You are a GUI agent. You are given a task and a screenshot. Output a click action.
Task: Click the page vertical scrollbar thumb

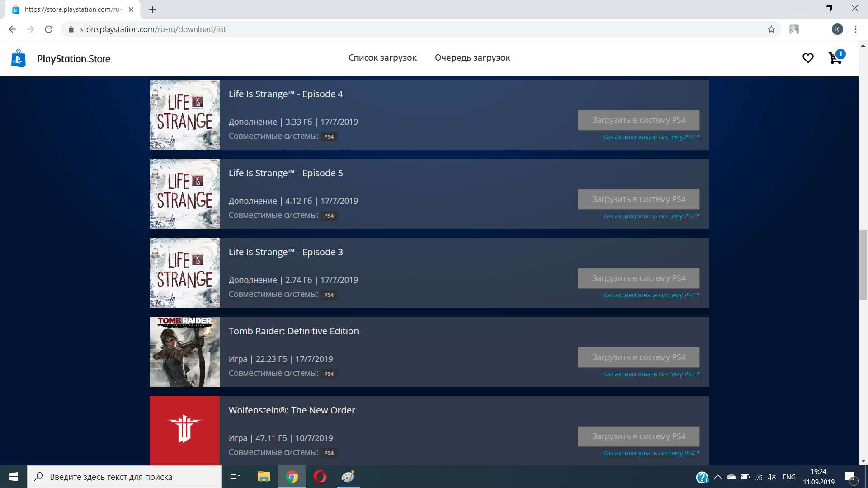(x=863, y=265)
